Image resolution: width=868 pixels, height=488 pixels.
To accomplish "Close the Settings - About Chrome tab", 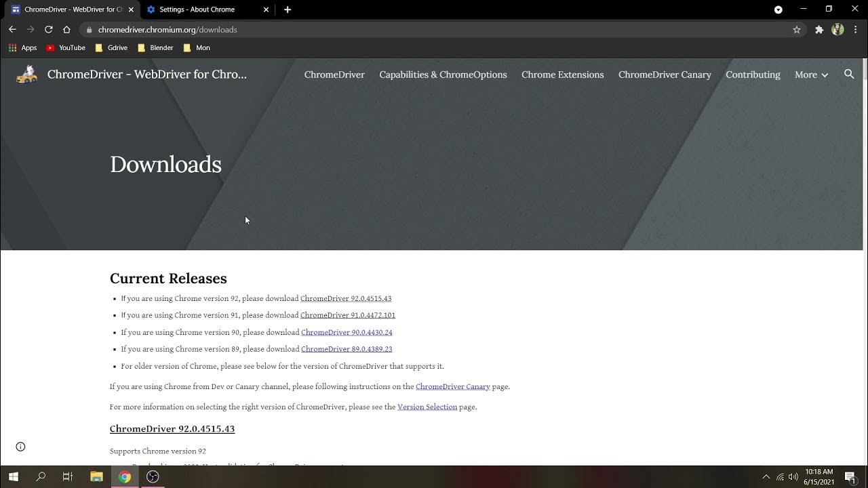I will [266, 9].
